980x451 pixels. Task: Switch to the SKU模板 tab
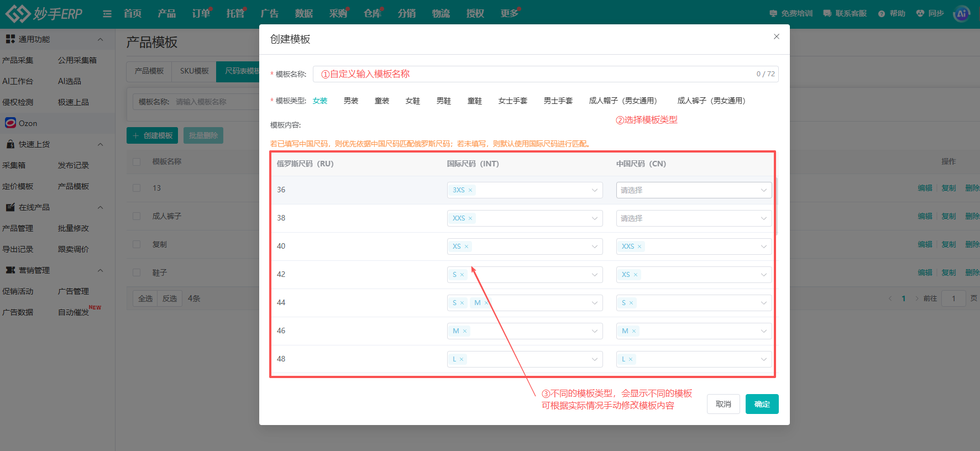click(x=194, y=71)
